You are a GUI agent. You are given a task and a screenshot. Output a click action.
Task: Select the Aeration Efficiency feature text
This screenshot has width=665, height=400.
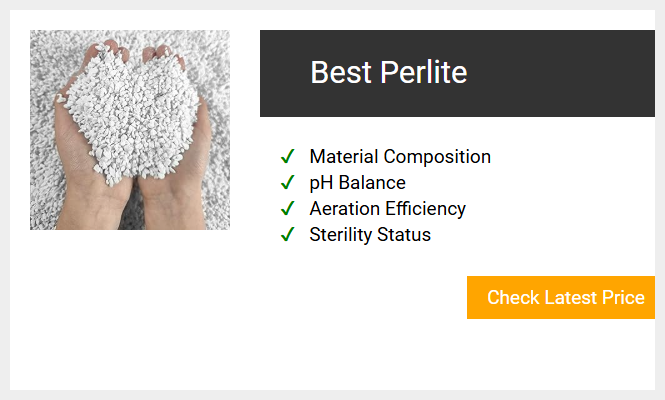click(x=388, y=209)
